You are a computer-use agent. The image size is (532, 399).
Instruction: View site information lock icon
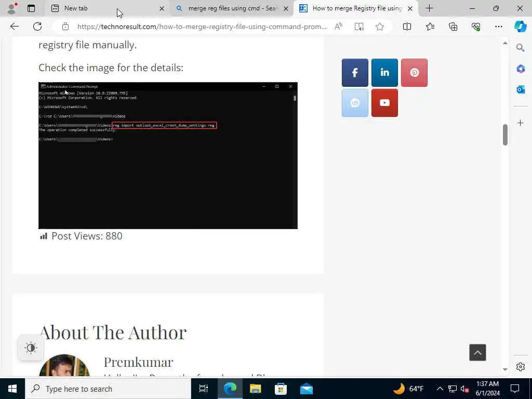tap(65, 26)
